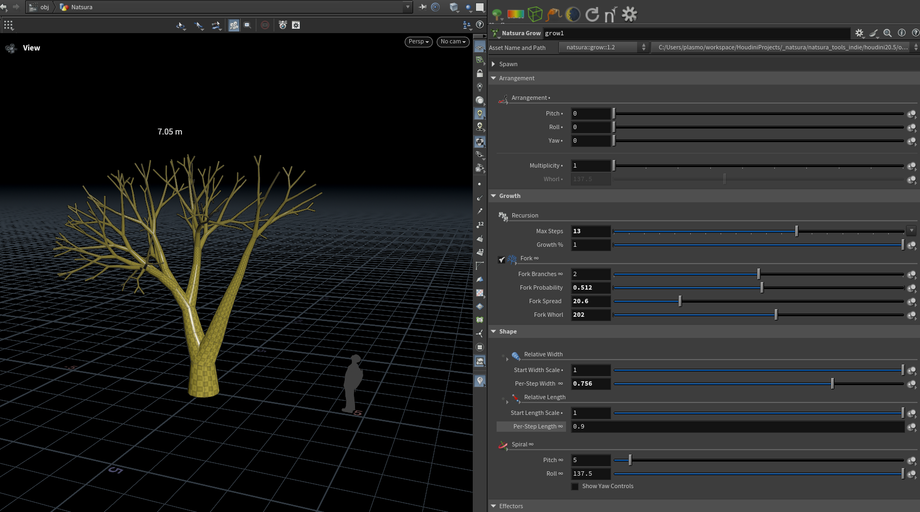Expand the Spawn section
Image resolution: width=920 pixels, height=512 pixels.
click(x=493, y=64)
